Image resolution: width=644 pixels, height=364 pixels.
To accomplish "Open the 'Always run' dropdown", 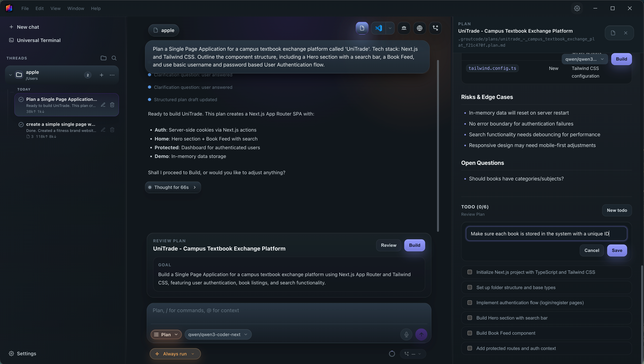I will tap(175, 354).
